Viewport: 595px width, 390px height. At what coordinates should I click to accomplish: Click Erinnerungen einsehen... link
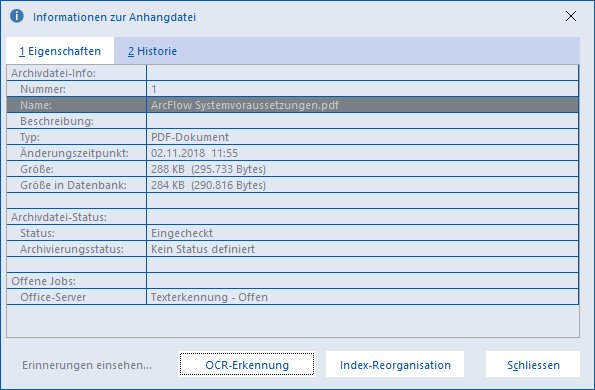click(87, 365)
